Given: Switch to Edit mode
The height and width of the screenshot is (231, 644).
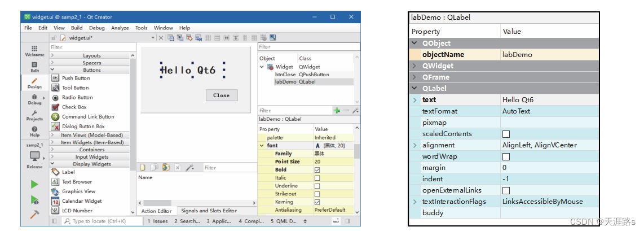Looking at the screenshot, I should [35, 67].
